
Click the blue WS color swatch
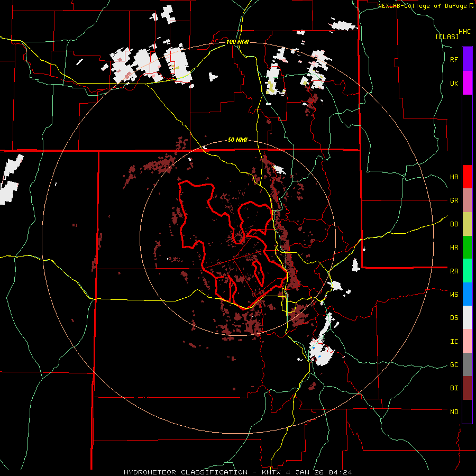coord(467,294)
